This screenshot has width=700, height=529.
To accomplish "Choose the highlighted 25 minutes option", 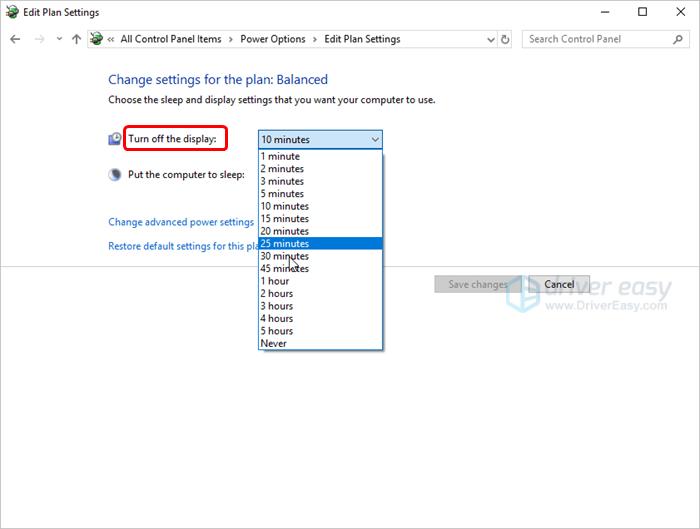I will [320, 244].
